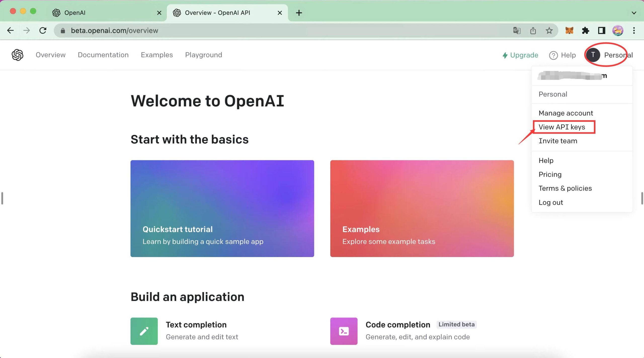Switch to the OpenAI browser tab
Image resolution: width=644 pixels, height=358 pixels.
coord(107,13)
